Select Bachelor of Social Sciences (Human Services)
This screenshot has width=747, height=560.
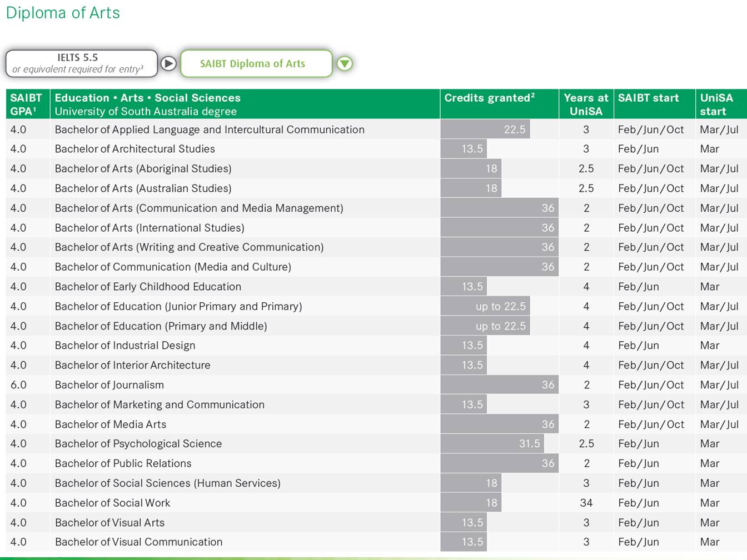pyautogui.click(x=167, y=483)
